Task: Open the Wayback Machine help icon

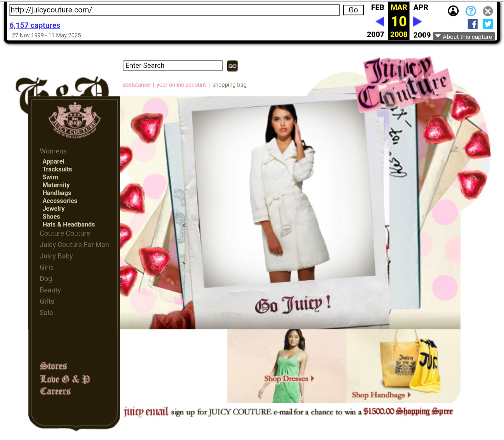Action: 471,11
